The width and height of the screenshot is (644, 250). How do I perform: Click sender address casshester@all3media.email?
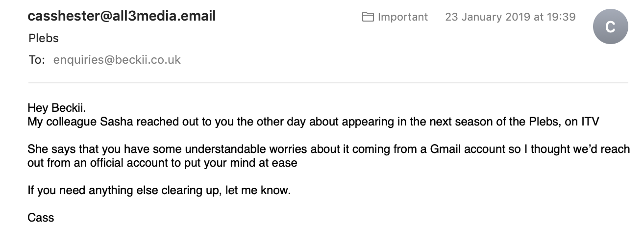pos(122,16)
